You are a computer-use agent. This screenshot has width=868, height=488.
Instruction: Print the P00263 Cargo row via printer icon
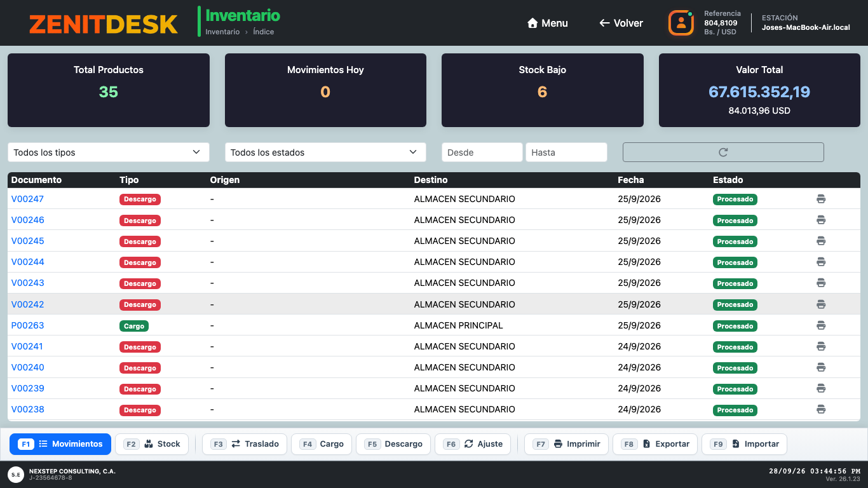point(821,325)
